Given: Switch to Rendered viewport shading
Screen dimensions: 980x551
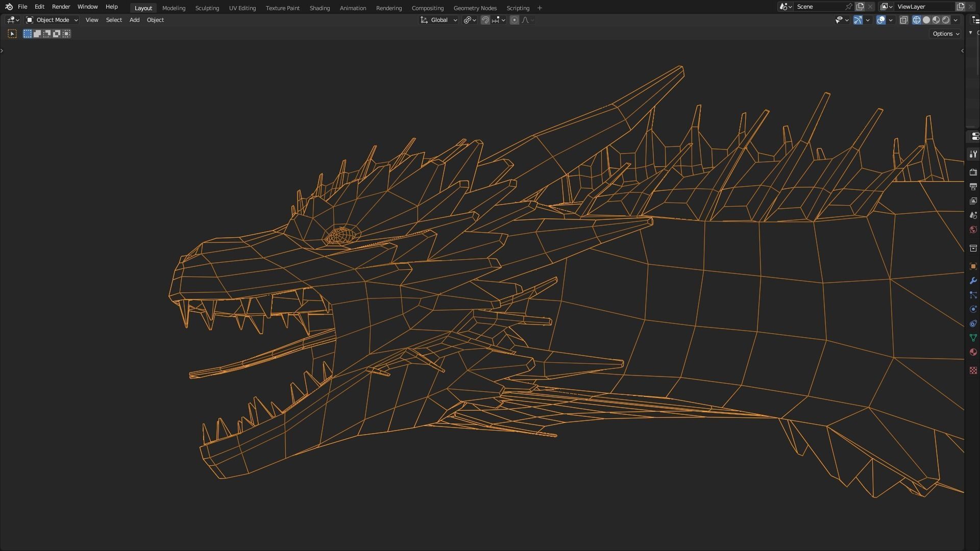Looking at the screenshot, I should 946,20.
